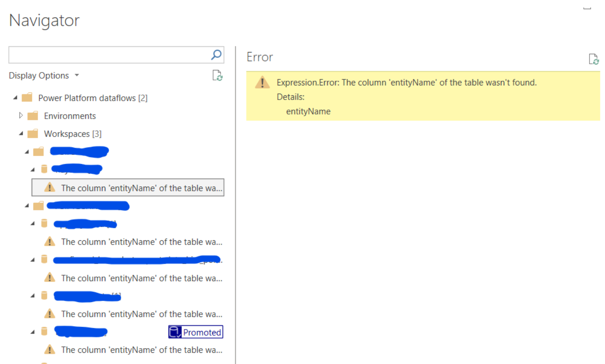The width and height of the screenshot is (605, 364).
Task: Expand the Environments folder
Action: point(21,115)
